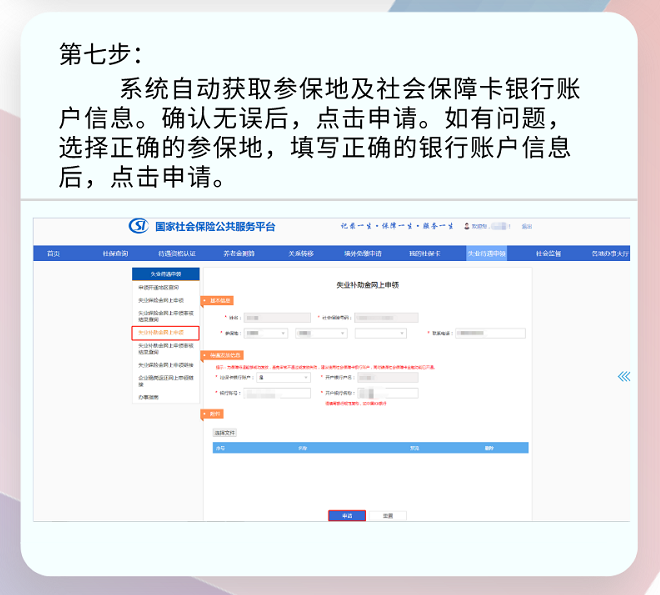Viewport: 660px width, 595px height.
Task: Click the 社会保障号码 input field
Action: (x=386, y=318)
